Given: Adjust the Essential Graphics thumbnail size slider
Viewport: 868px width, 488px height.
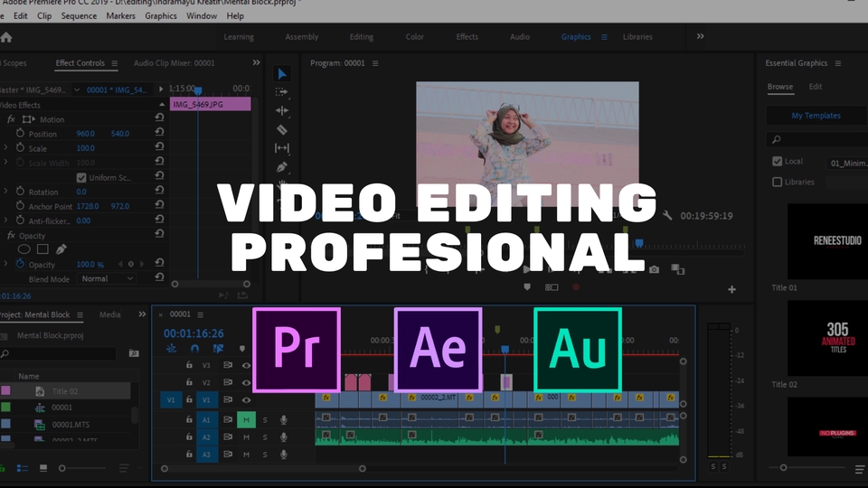Looking at the screenshot, I should (x=783, y=468).
